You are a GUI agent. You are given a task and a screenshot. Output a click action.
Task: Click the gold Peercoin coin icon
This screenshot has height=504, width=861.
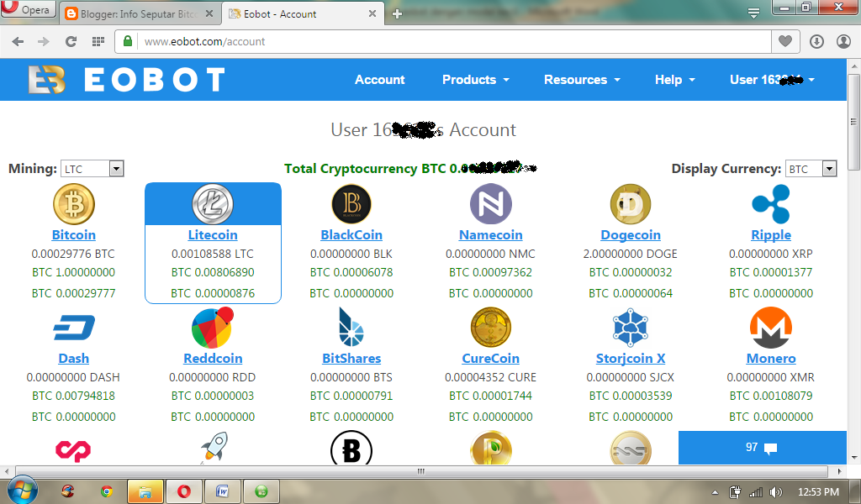[491, 448]
